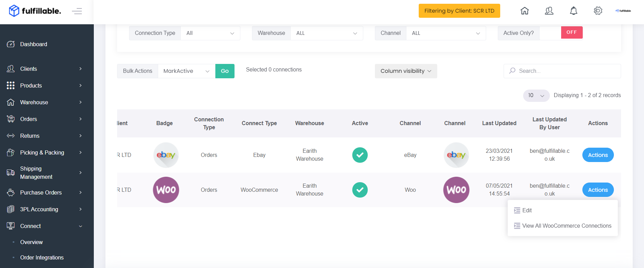Image resolution: width=644 pixels, height=268 pixels.
Task: Click the Filtering by Client: SCR LTD banner
Action: 459,11
